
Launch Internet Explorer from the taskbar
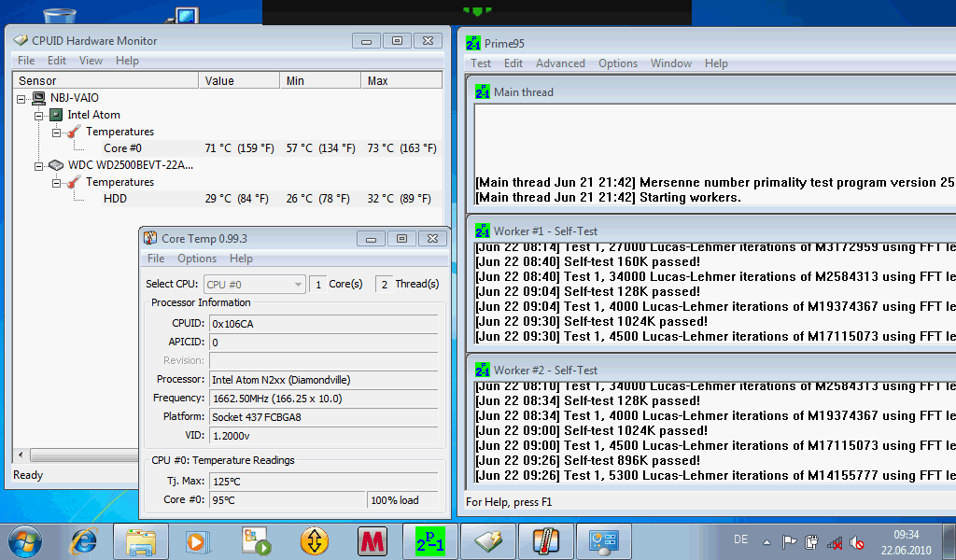coord(84,541)
